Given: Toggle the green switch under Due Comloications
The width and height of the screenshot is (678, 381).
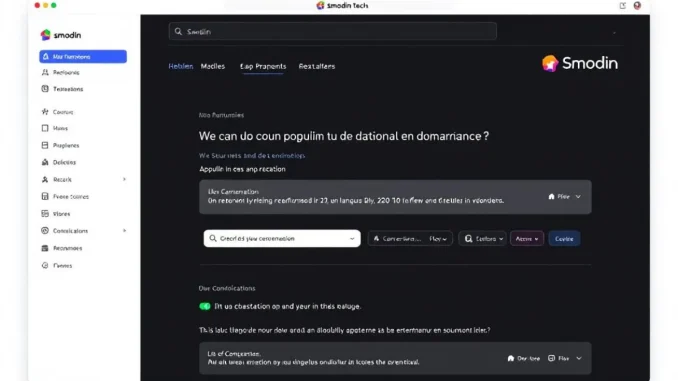Looking at the screenshot, I should pyautogui.click(x=205, y=306).
